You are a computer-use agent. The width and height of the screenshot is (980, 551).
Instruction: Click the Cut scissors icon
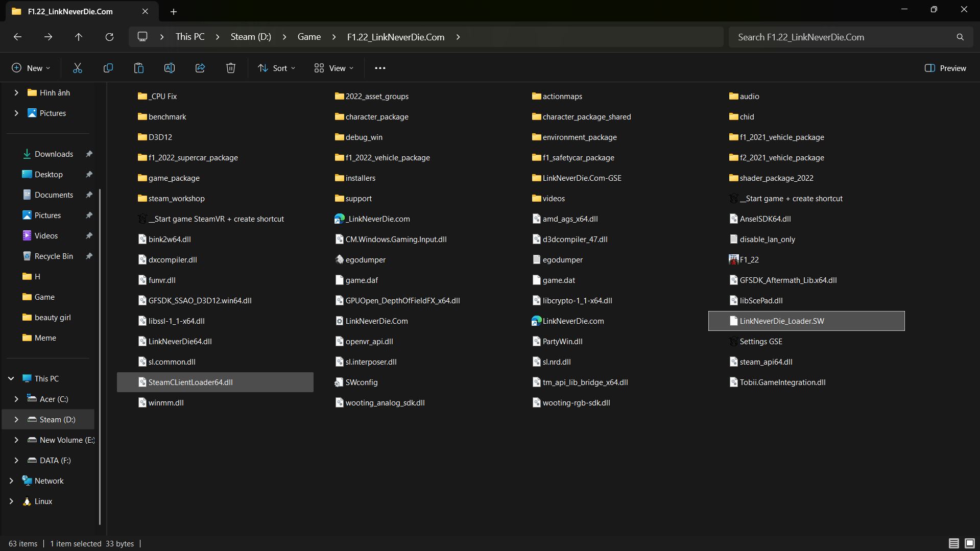[x=78, y=68]
